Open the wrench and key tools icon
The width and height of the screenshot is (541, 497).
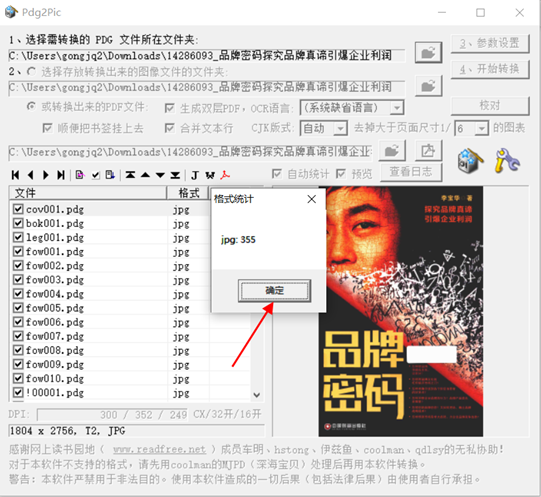pyautogui.click(x=507, y=160)
